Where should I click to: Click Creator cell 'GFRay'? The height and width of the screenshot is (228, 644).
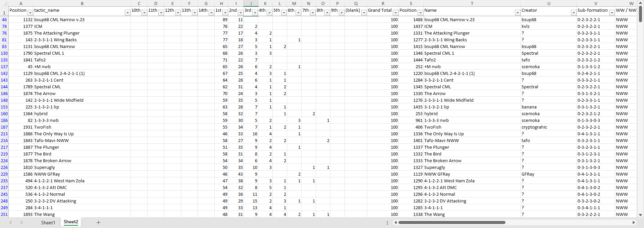[x=549, y=174]
